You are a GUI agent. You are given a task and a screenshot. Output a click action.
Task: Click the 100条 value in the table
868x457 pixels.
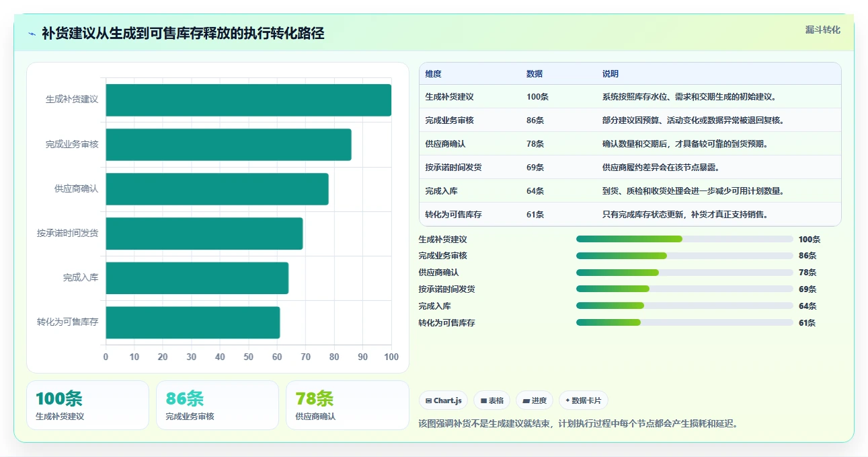(538, 97)
